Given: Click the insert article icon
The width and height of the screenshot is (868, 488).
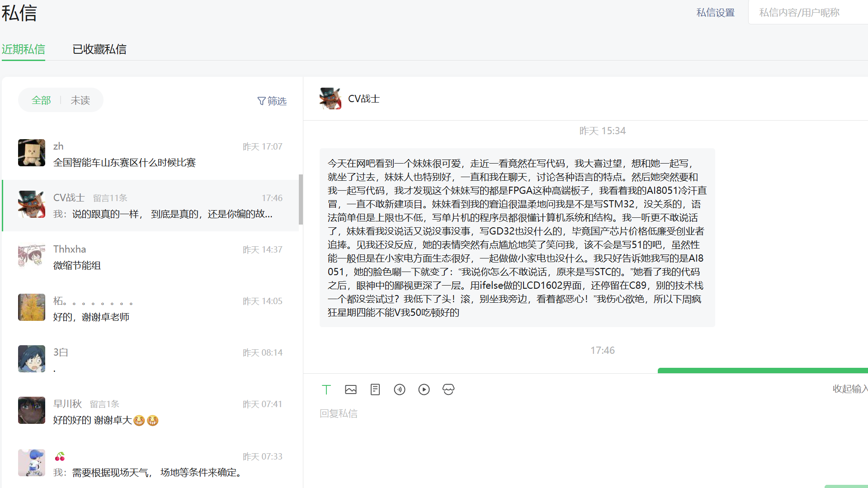Looking at the screenshot, I should coord(375,389).
